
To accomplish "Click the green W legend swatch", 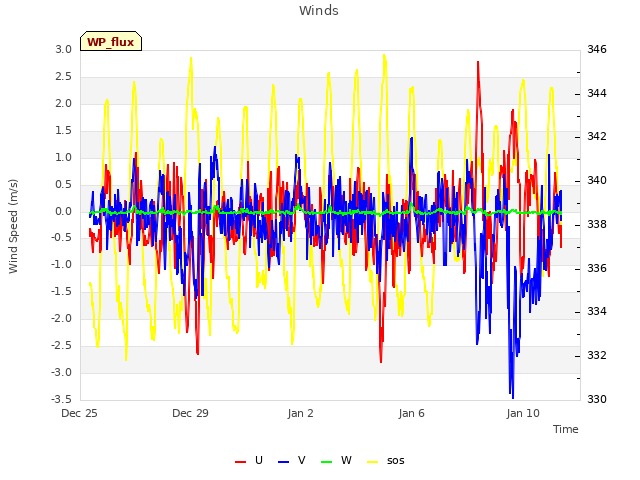I will click(327, 462).
